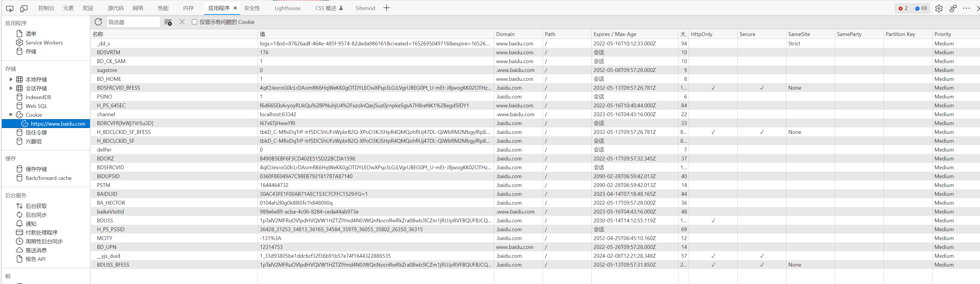
Task: Switch to Sitemod tab
Action: click(x=365, y=8)
